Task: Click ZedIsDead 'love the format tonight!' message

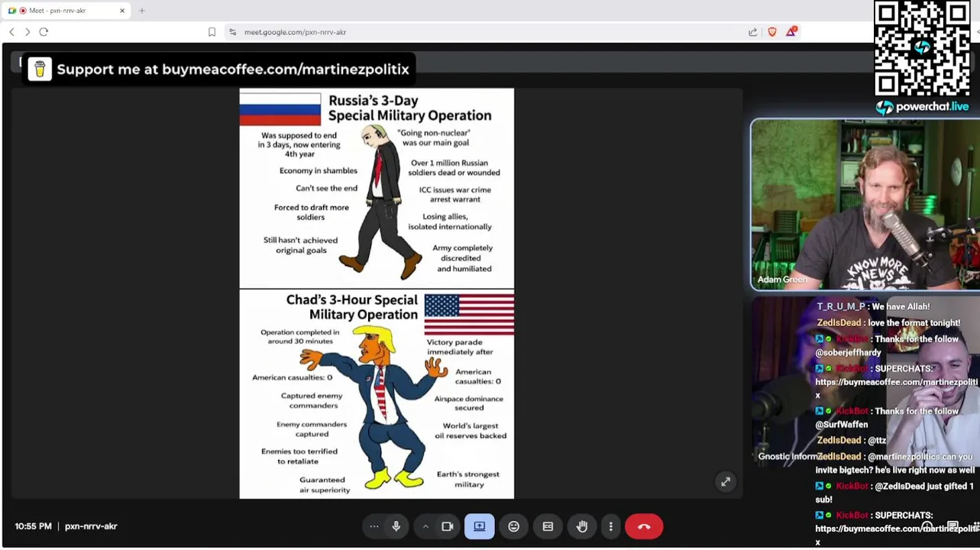Action: 888,322
